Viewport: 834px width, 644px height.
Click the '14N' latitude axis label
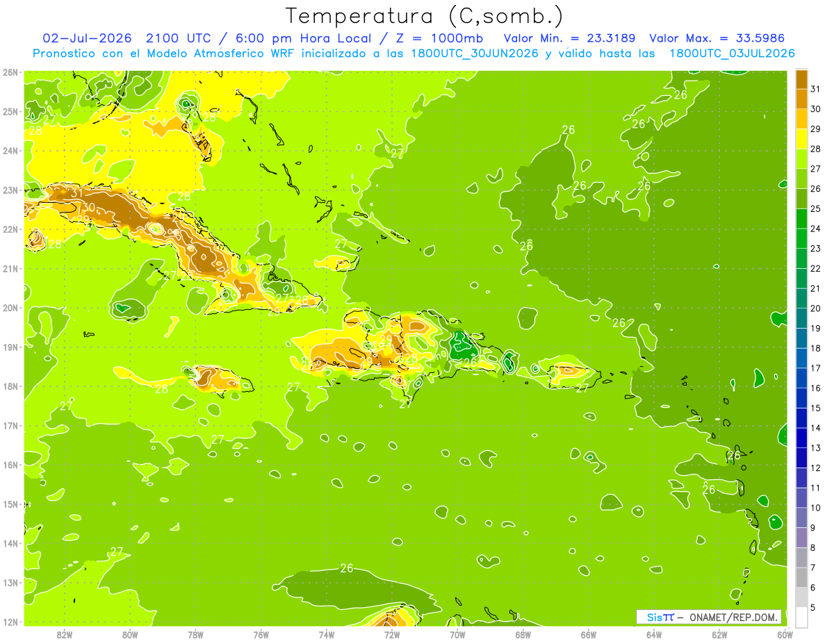coord(10,543)
